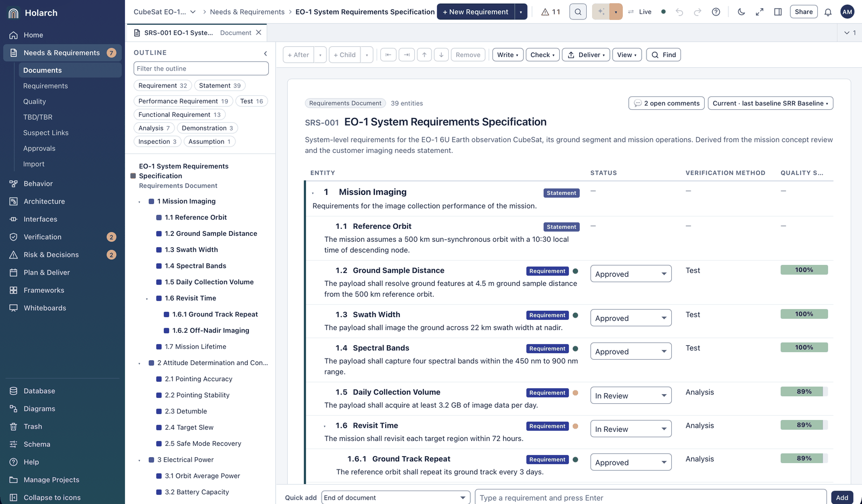Open status dropdown for Daily Collection Volume
The height and width of the screenshot is (504, 862).
[x=631, y=396]
